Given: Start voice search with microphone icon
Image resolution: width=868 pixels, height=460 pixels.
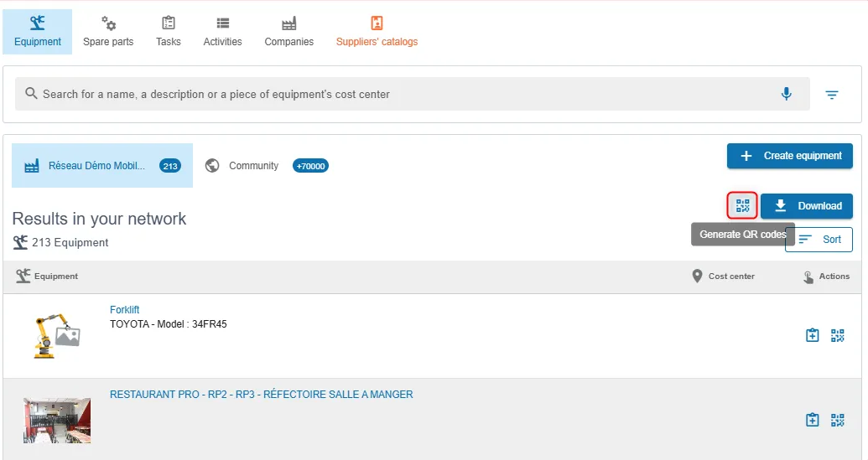Looking at the screenshot, I should 786,94.
